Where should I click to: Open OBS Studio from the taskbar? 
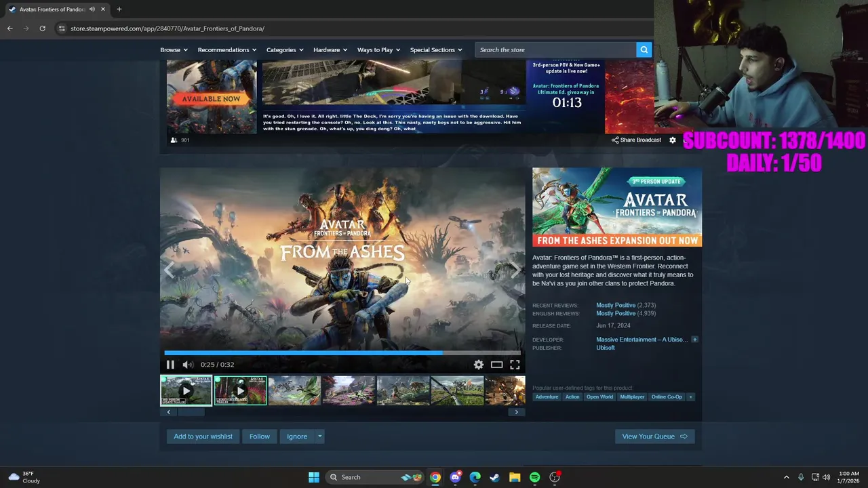click(x=555, y=477)
